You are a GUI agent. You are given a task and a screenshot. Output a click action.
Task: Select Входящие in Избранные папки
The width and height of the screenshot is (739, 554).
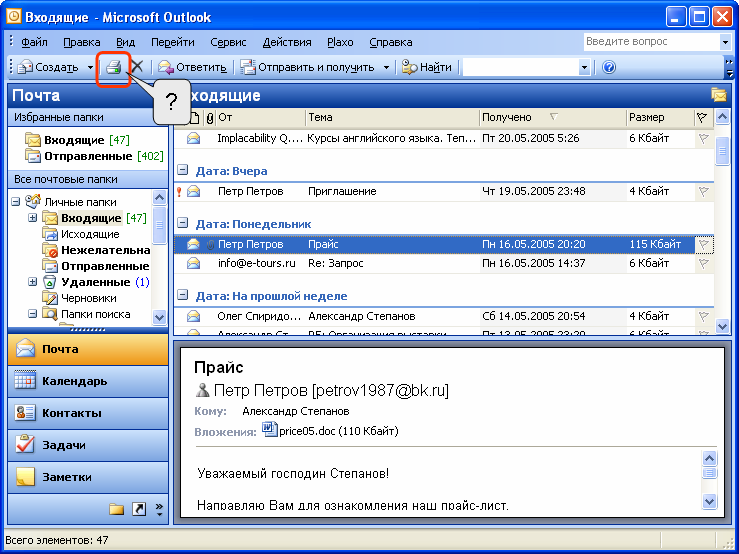click(78, 140)
